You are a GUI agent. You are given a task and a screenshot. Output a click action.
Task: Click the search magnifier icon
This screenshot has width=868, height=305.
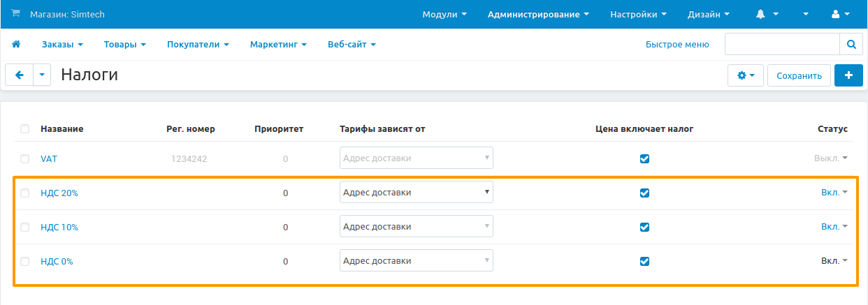tap(851, 44)
